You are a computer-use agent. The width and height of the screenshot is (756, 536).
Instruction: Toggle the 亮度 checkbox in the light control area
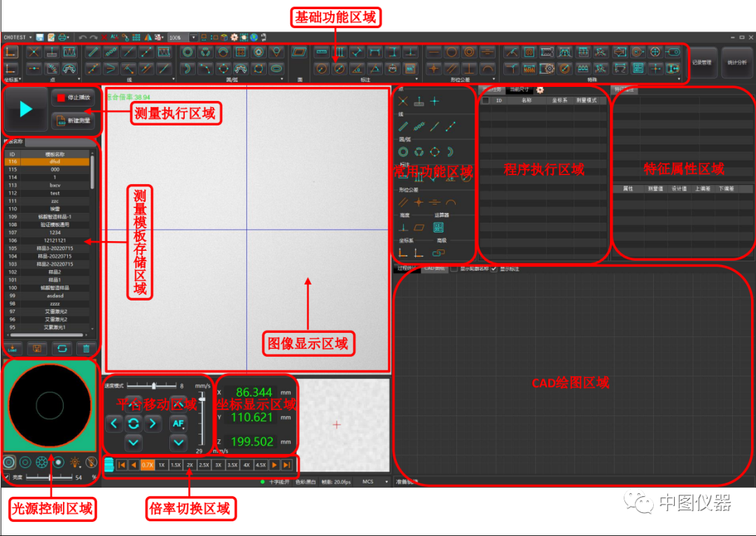[x=6, y=477]
